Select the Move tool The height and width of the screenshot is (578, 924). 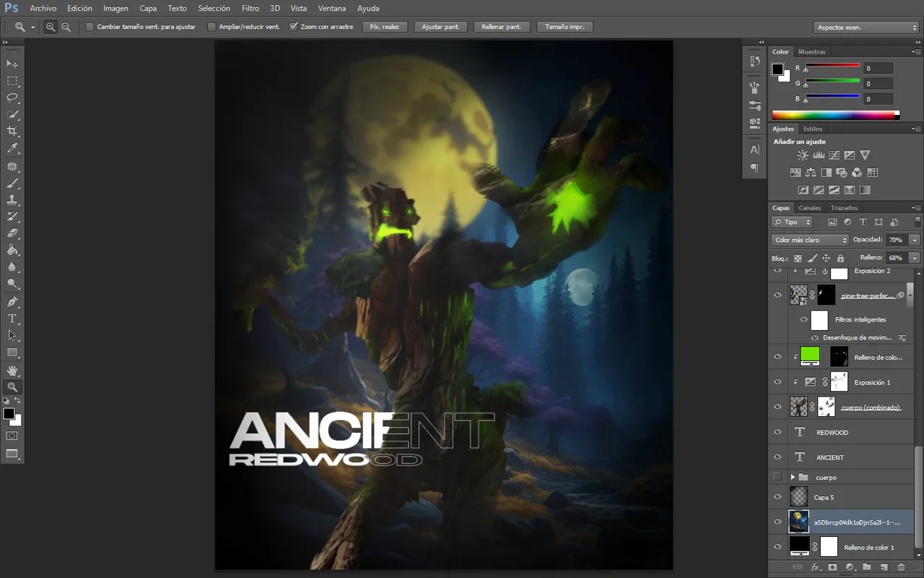(12, 64)
